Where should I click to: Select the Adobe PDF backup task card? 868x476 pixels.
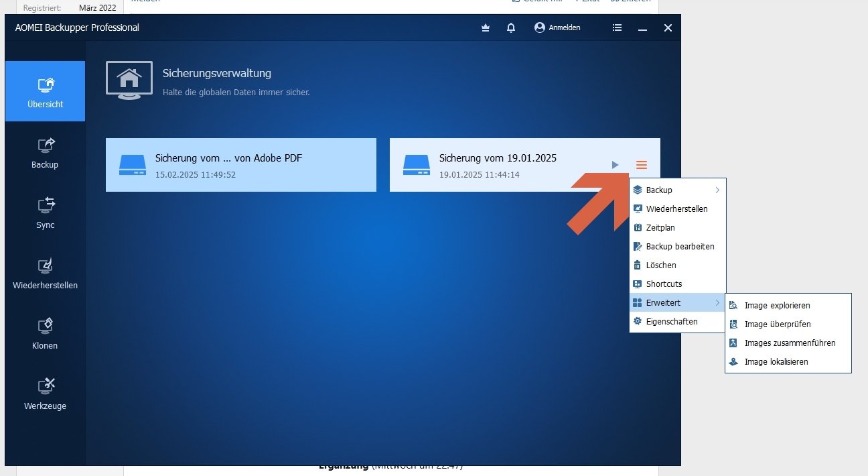coord(241,165)
